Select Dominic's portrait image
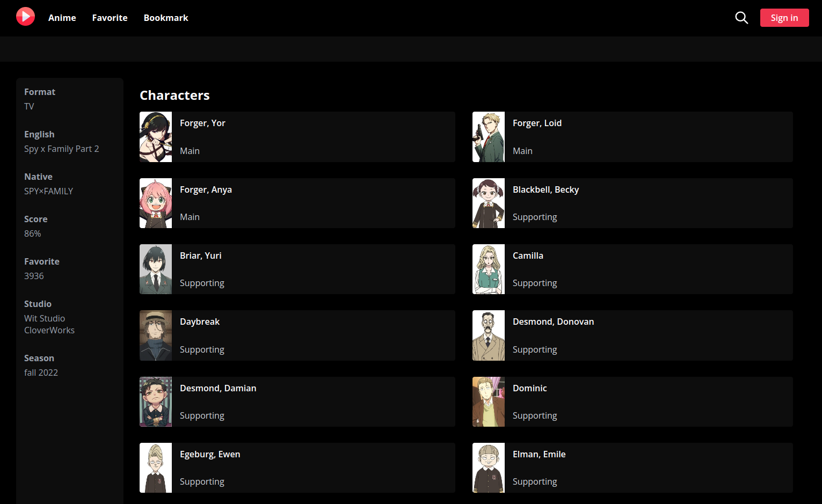 (x=489, y=401)
